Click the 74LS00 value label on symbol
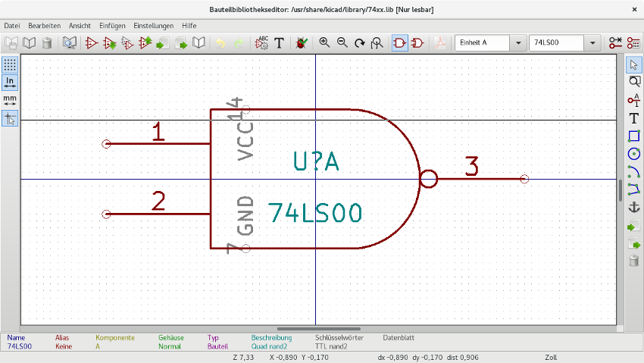This screenshot has width=644, height=363. click(314, 213)
